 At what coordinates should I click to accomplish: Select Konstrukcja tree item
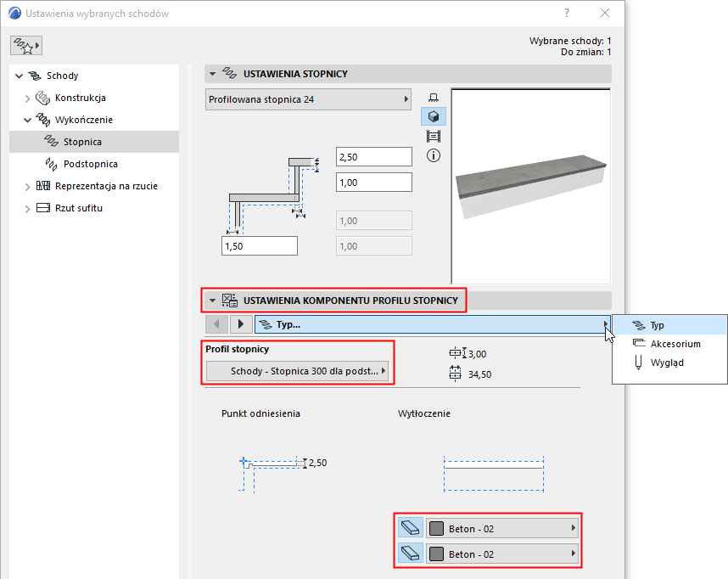pyautogui.click(x=81, y=98)
